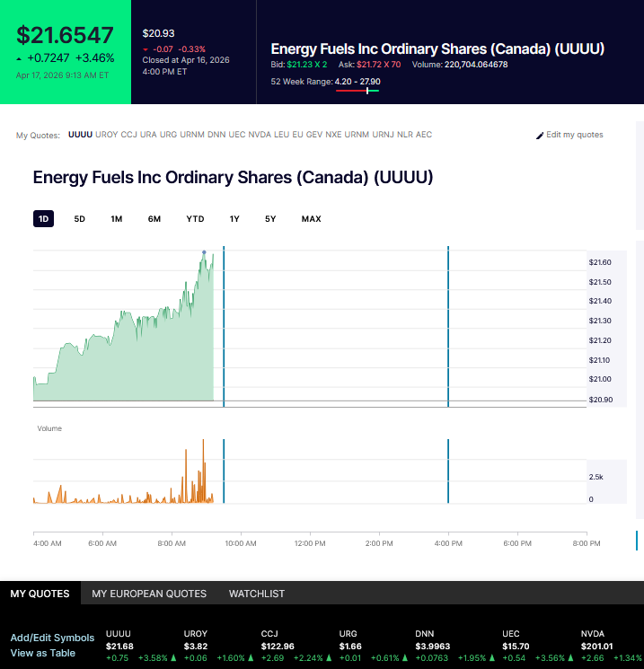Open UROY quote from My Quotes list

coord(107,135)
